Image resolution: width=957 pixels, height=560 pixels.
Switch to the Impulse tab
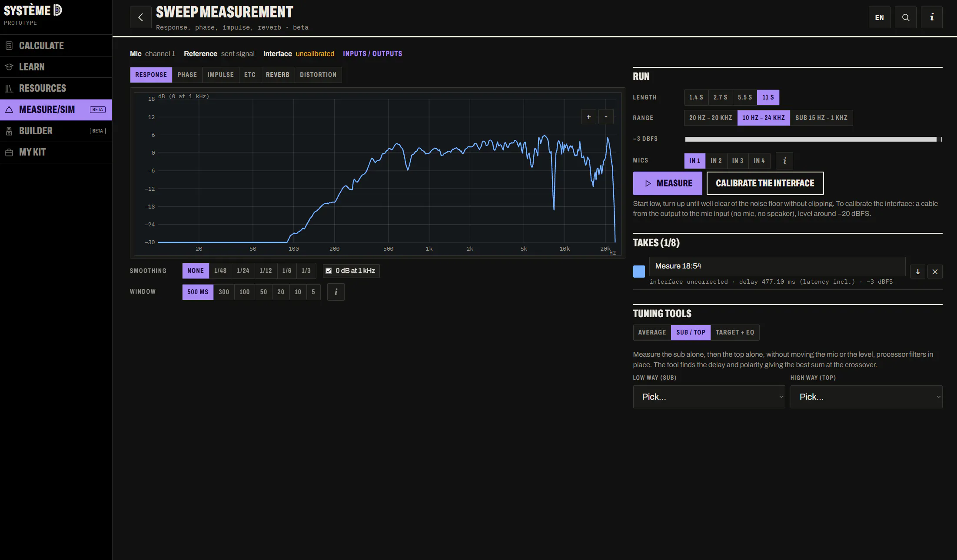pos(220,75)
